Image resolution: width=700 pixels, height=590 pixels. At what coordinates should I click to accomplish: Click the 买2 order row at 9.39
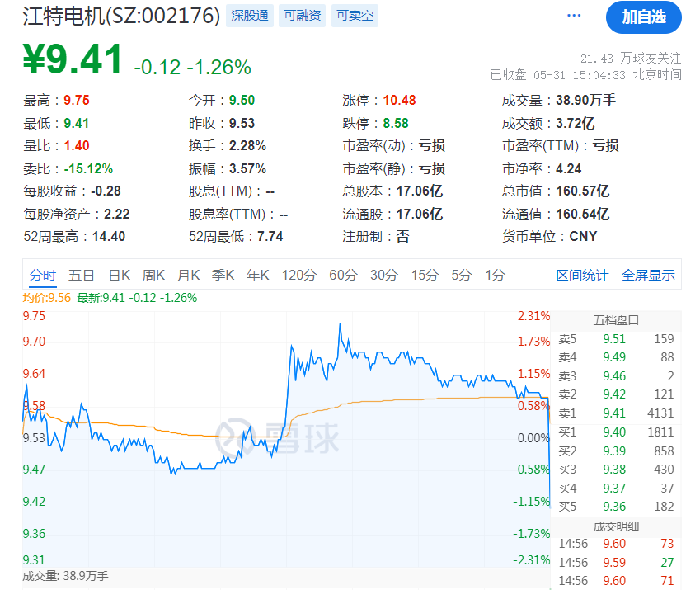[x=616, y=451]
